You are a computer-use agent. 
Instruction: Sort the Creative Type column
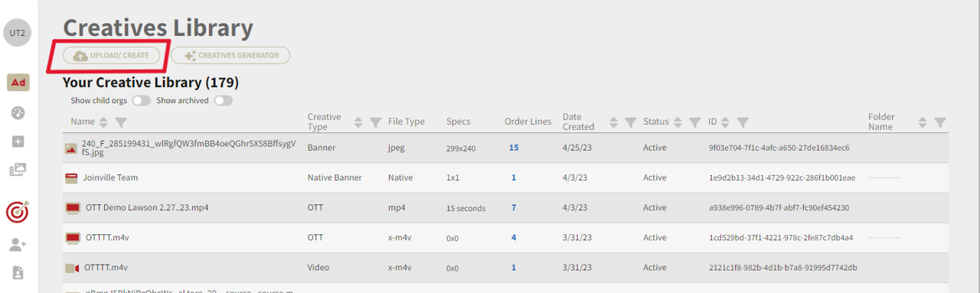coord(358,122)
